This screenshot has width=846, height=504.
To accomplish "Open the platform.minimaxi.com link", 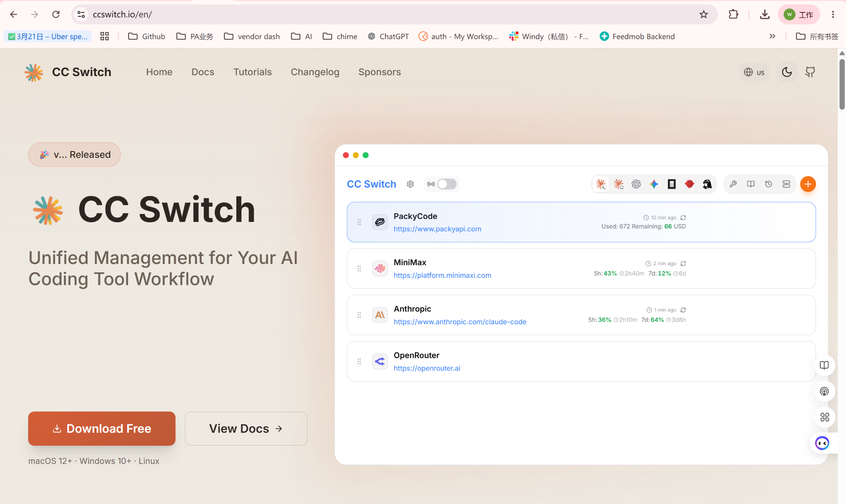I will [442, 275].
